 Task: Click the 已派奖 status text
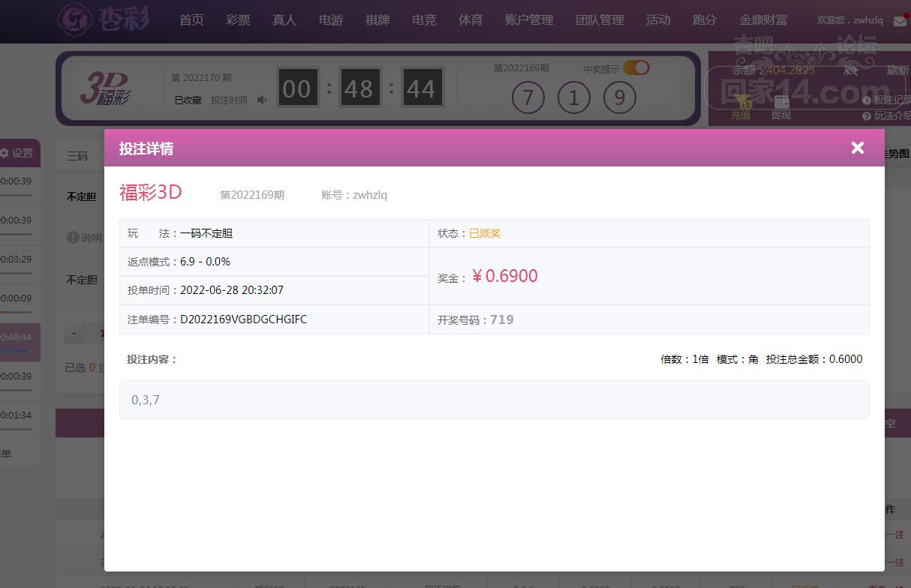coord(485,233)
